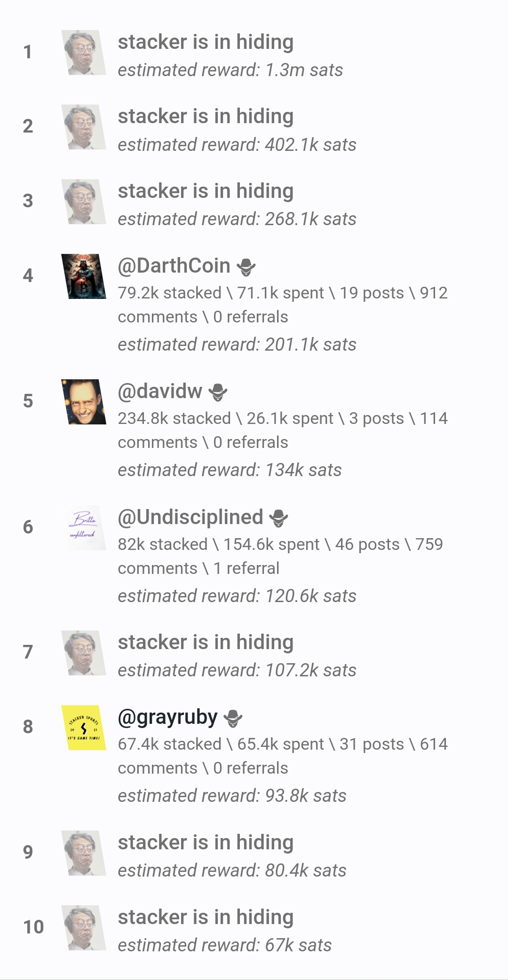Click the rank 10 hidden stacker avatar
Screen dimensions: 508x980
click(84, 928)
